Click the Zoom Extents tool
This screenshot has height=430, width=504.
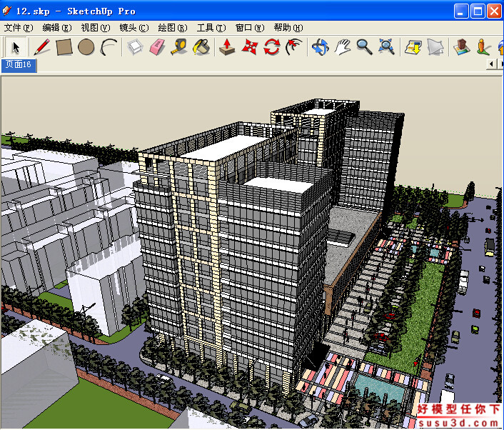click(386, 47)
